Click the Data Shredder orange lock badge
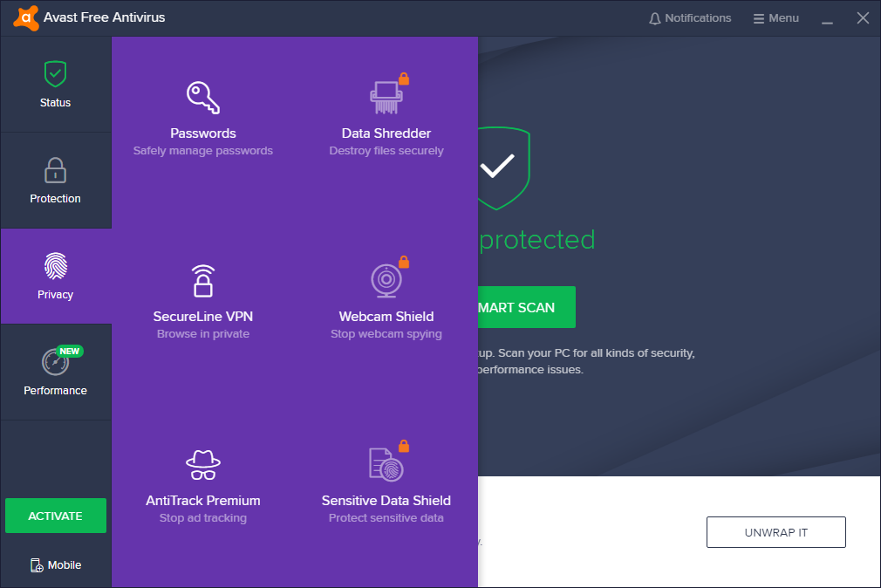This screenshot has height=588, width=881. pyautogui.click(x=403, y=79)
